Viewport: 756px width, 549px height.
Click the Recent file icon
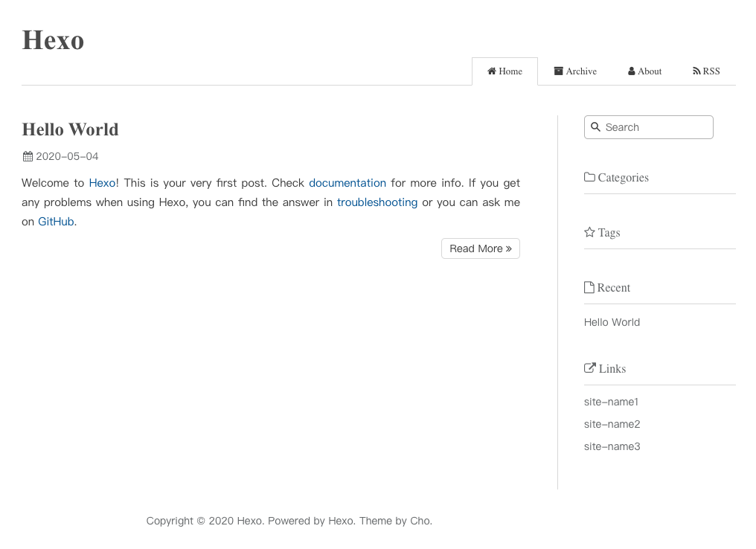(x=589, y=287)
